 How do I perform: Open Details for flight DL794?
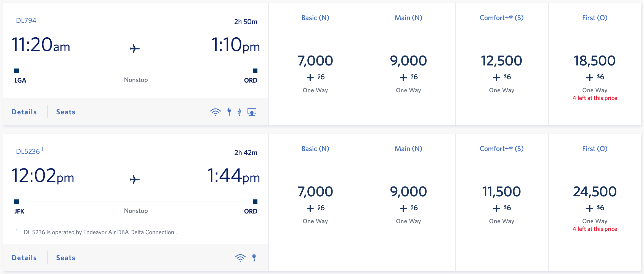pyautogui.click(x=24, y=112)
